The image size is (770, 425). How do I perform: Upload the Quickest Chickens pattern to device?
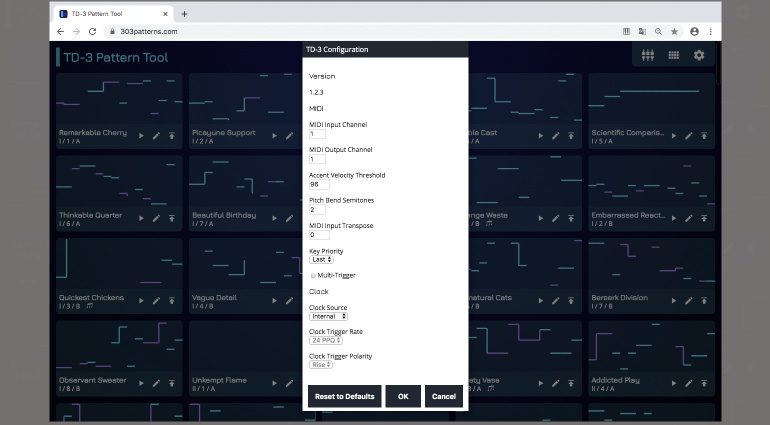click(171, 300)
